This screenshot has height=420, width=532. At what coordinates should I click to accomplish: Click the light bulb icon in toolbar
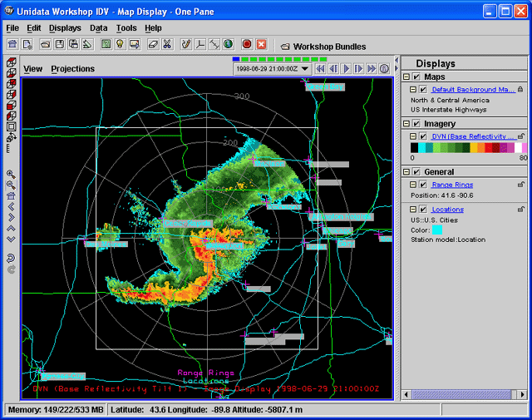coord(120,44)
